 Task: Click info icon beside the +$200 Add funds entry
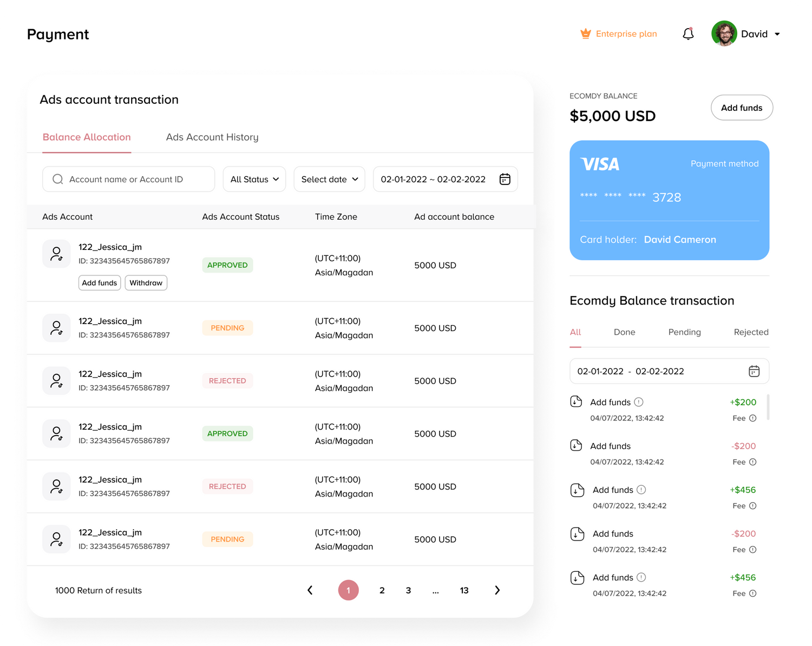[639, 402]
